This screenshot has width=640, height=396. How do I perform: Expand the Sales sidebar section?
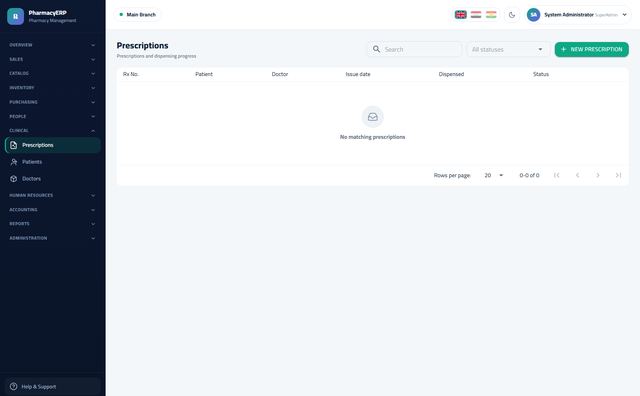click(x=52, y=59)
